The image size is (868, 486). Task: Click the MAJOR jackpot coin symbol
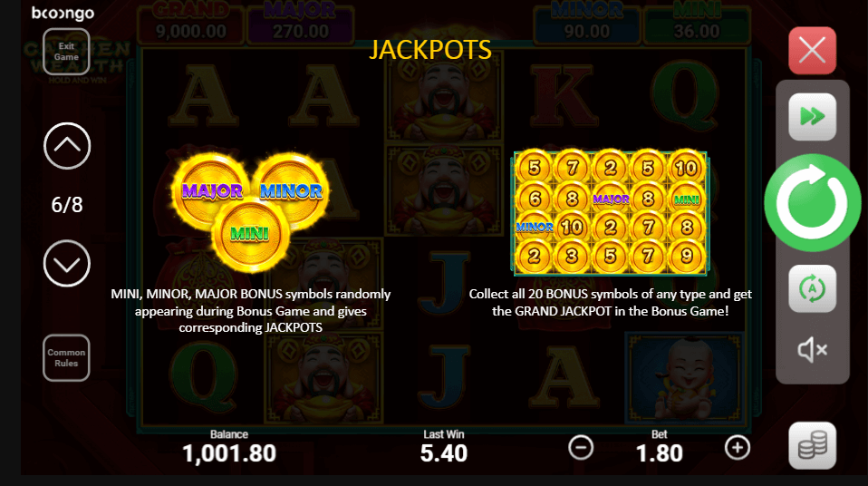211,189
